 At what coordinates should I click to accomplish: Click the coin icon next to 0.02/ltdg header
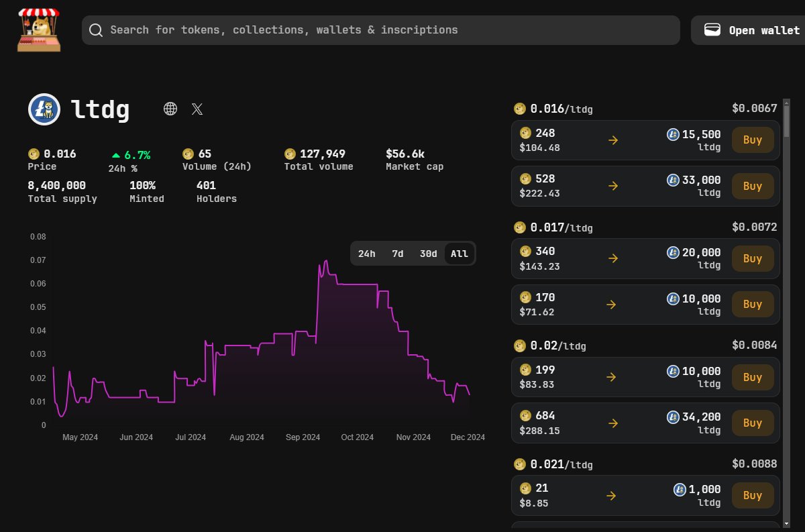click(519, 345)
